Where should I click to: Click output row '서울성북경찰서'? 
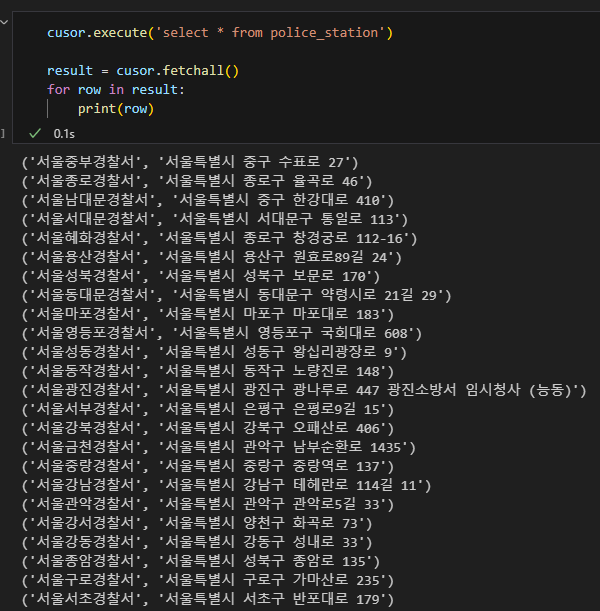coord(201,276)
